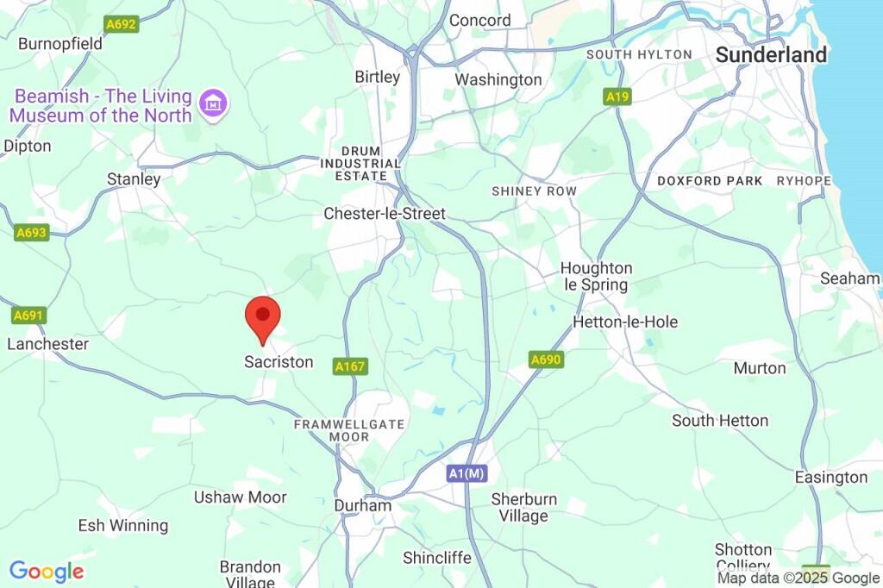Select the Stanley town label
The width and height of the screenshot is (883, 588).
[x=134, y=179]
